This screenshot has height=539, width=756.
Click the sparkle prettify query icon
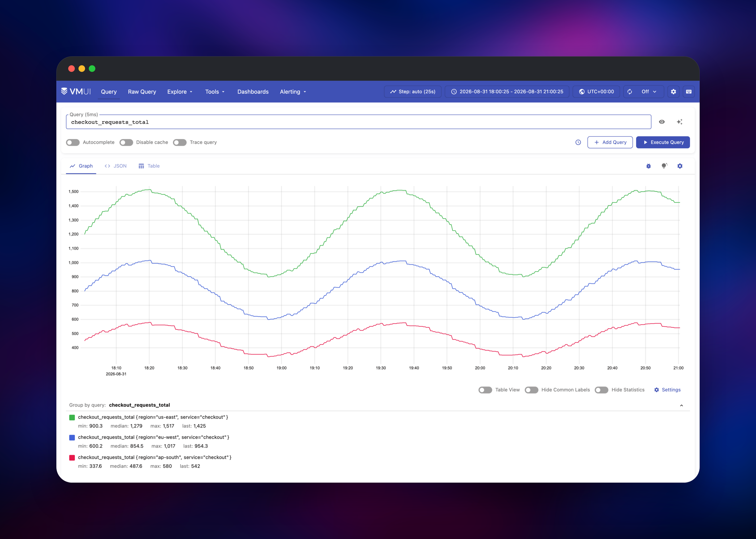pyautogui.click(x=679, y=122)
